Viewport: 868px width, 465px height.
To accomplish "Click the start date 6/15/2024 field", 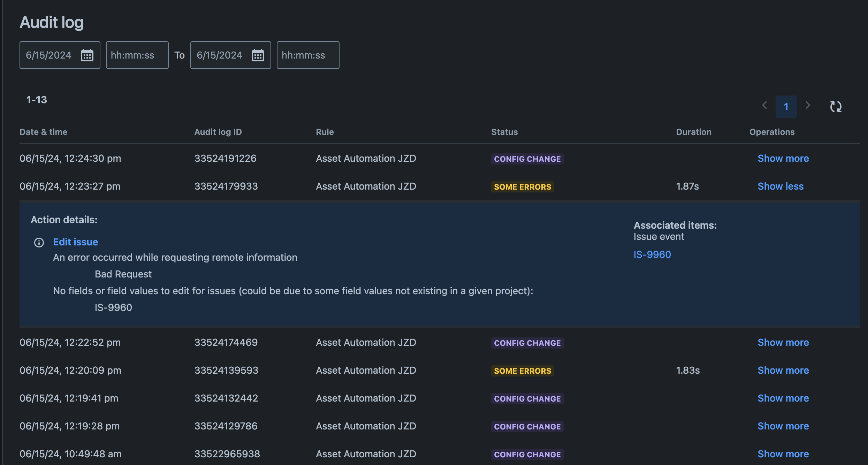I will click(x=49, y=55).
